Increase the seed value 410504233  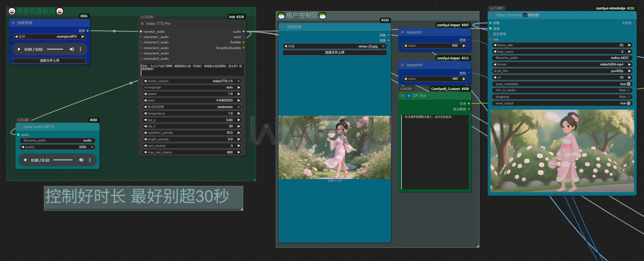tap(239, 100)
